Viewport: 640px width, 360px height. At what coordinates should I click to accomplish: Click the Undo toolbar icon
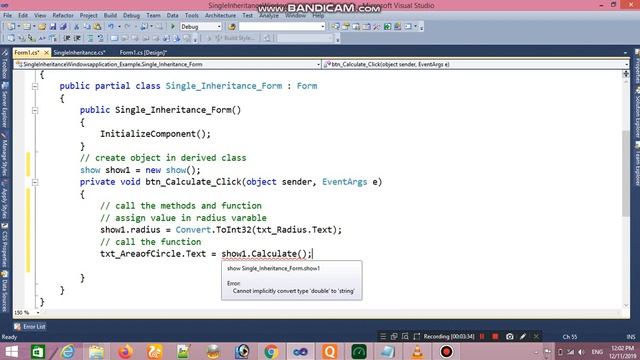tap(111, 27)
